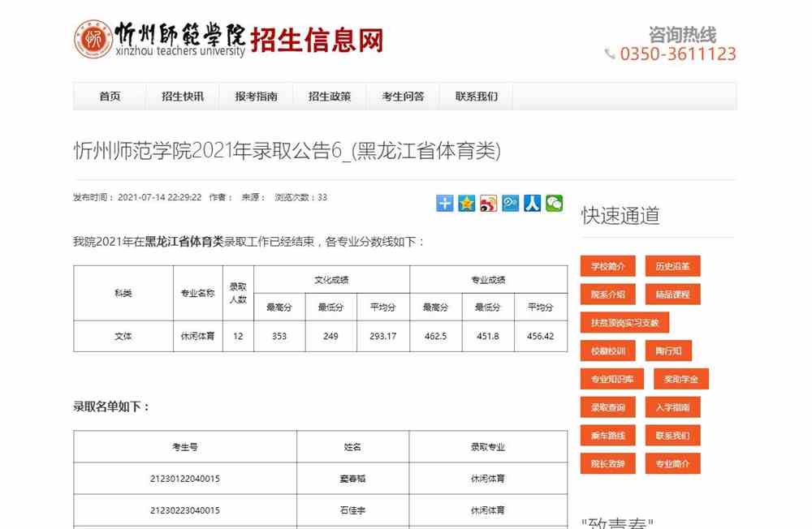This screenshot has width=812, height=529.
Task: Open 校徽校训 quick link
Action: pos(608,351)
